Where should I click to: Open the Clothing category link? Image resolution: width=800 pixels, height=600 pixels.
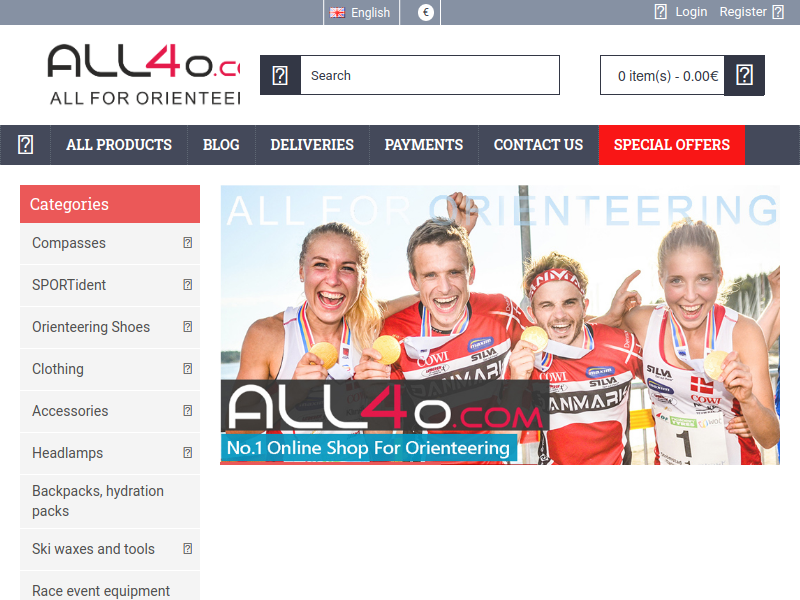pyautogui.click(x=58, y=369)
